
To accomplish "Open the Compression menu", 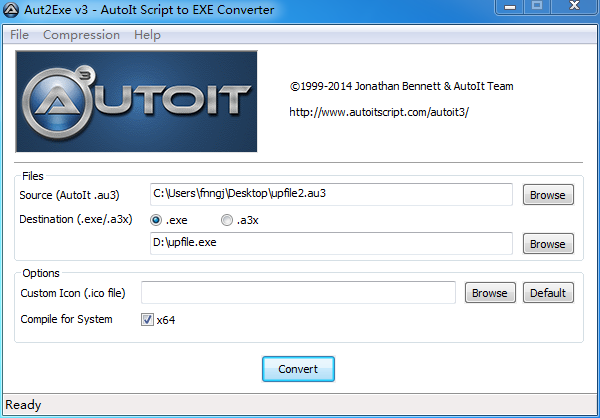I will pyautogui.click(x=82, y=35).
